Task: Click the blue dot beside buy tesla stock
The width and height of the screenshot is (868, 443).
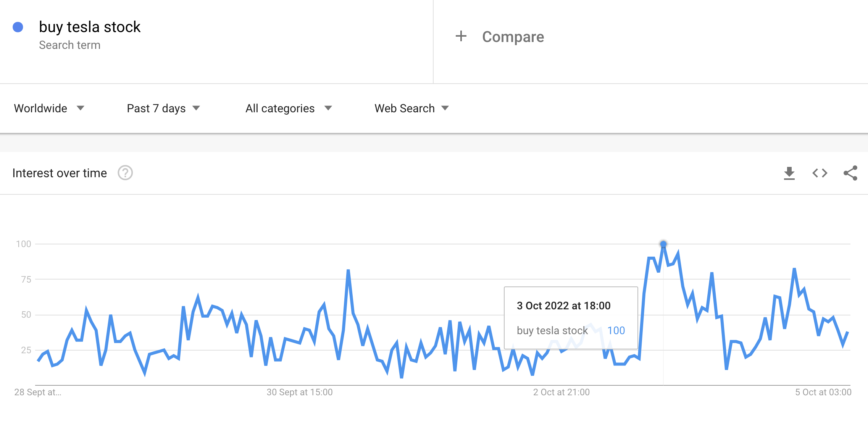Action: tap(18, 27)
